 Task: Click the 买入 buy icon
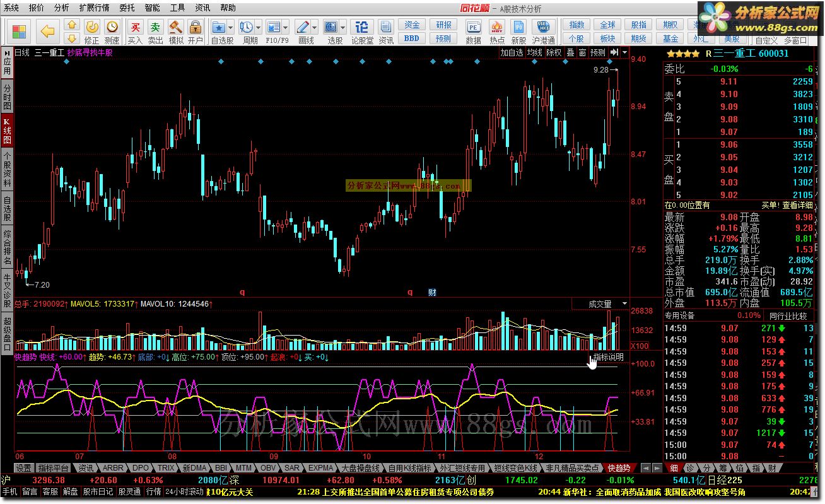(135, 26)
